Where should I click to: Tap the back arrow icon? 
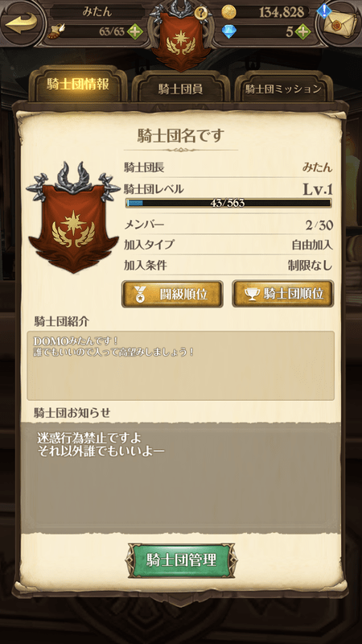pos(22,23)
